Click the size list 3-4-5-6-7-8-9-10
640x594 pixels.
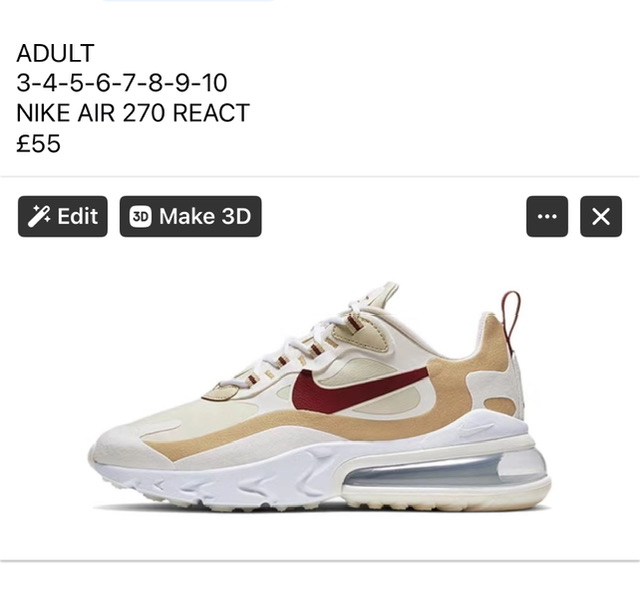(122, 83)
